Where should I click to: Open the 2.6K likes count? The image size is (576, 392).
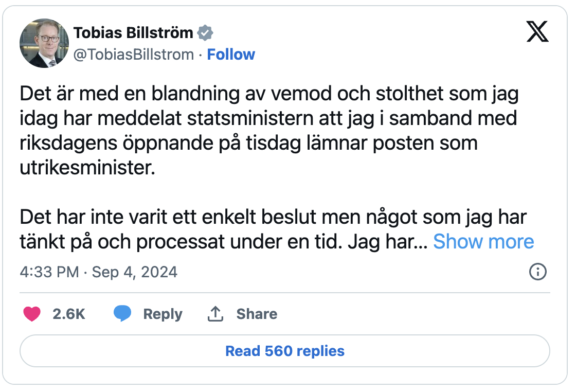[x=69, y=314]
